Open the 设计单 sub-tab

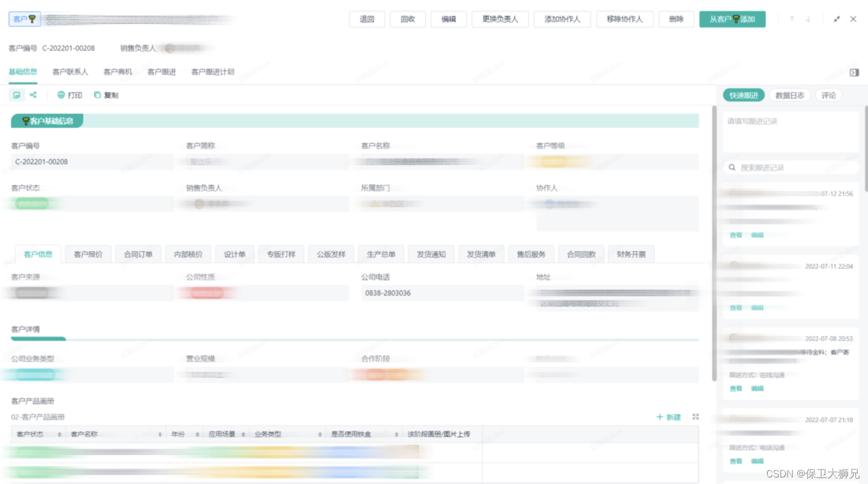(235, 255)
